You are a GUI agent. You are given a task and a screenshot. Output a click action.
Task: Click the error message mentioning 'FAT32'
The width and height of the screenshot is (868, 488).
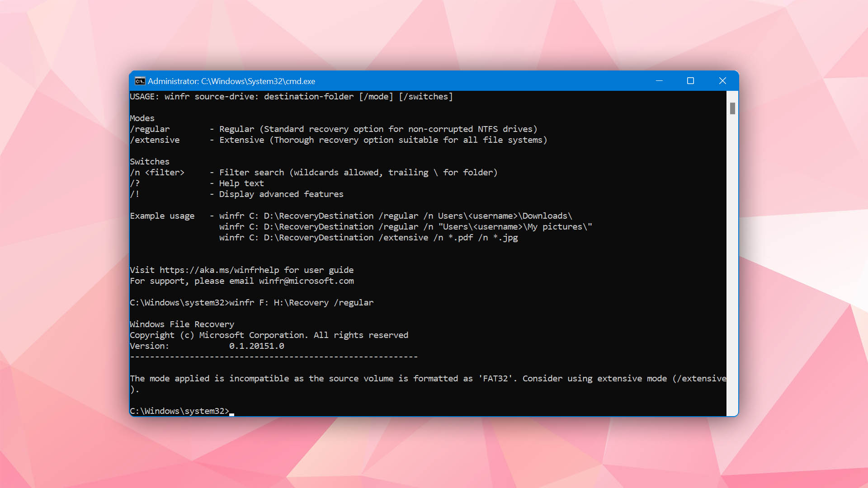tap(428, 384)
